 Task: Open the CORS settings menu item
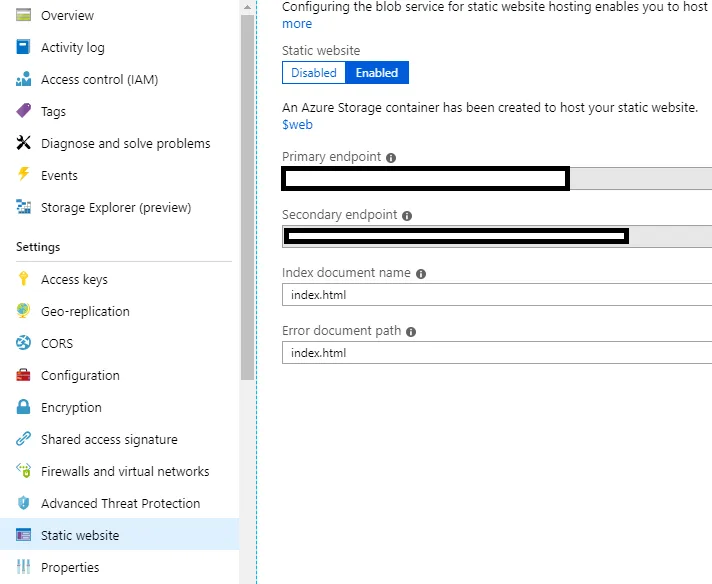pos(57,343)
